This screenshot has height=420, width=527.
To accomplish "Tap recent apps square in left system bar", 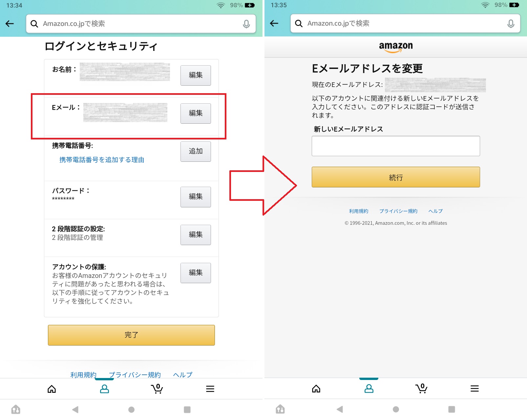I will (x=187, y=409).
